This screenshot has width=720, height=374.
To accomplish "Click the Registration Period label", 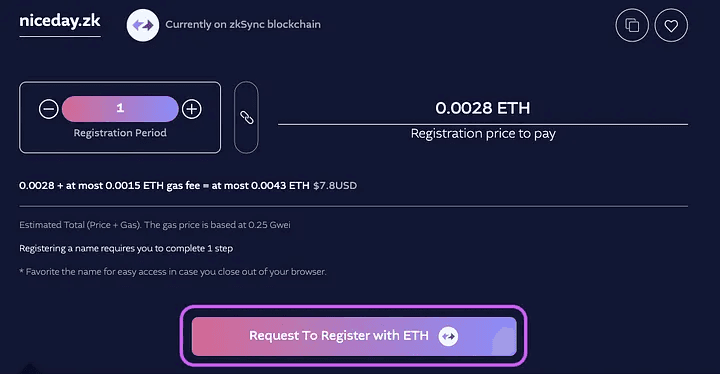I will (x=120, y=133).
